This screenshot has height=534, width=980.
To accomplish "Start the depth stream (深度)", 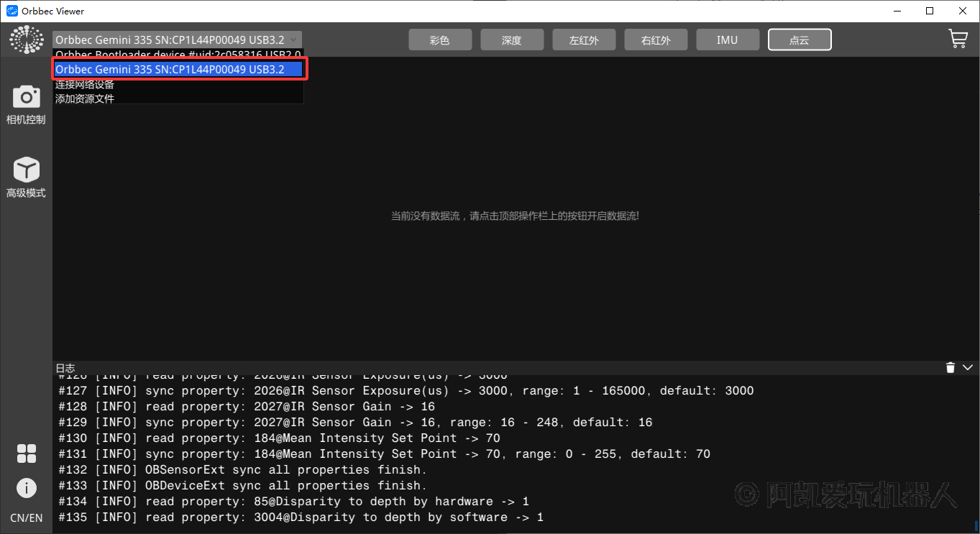I will tap(512, 40).
